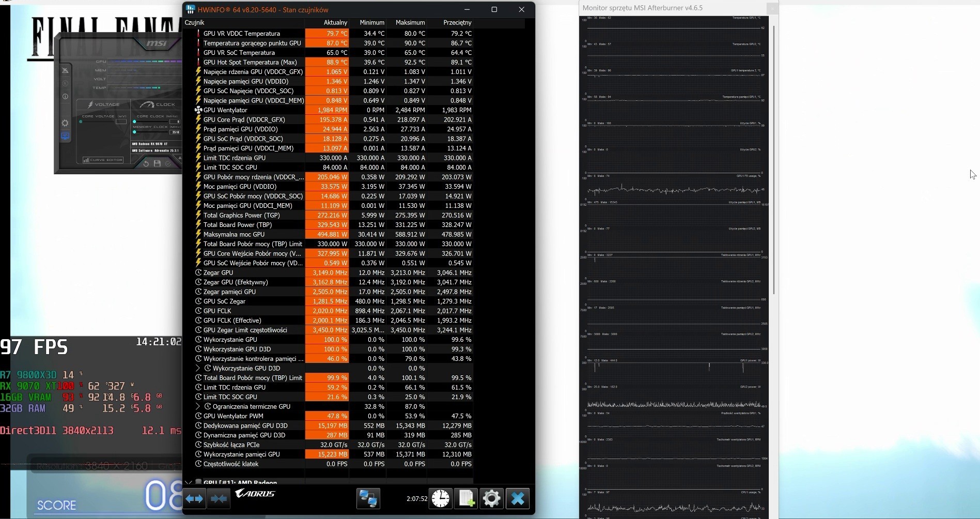Click the Clock panel header in Afterburner
This screenshot has width=980, height=519.
click(157, 104)
